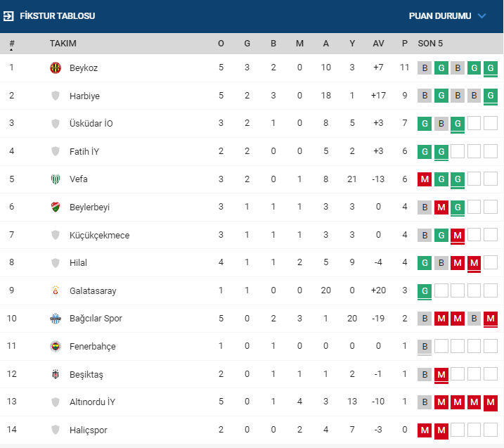The width and height of the screenshot is (504, 448).
Task: Click the Vefa team logo
Action: 56,179
